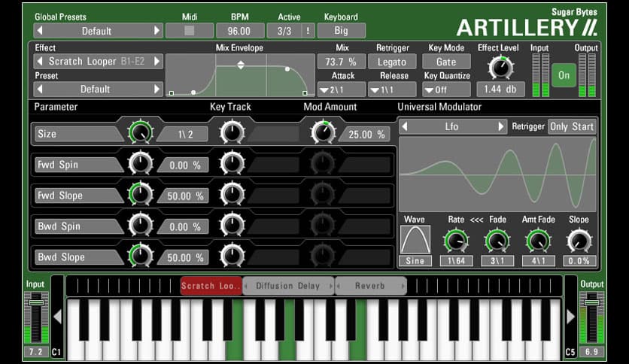The image size is (629, 364).
Task: Click the exclamation mark panic button
Action: pos(308,31)
